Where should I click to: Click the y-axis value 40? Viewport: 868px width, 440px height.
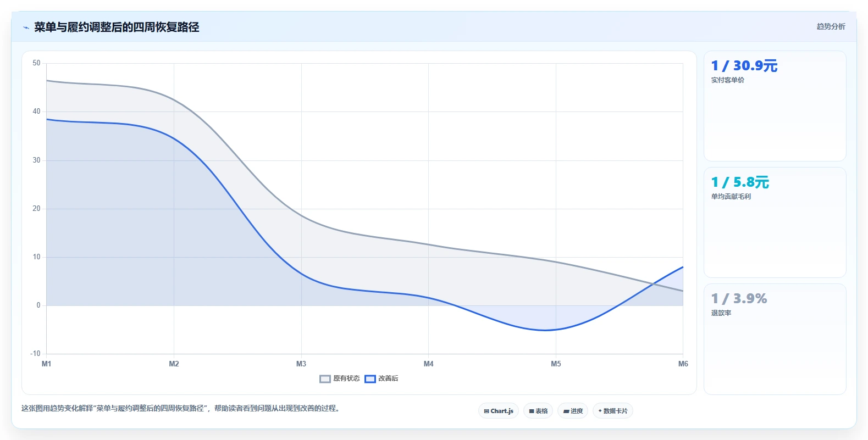coord(36,112)
